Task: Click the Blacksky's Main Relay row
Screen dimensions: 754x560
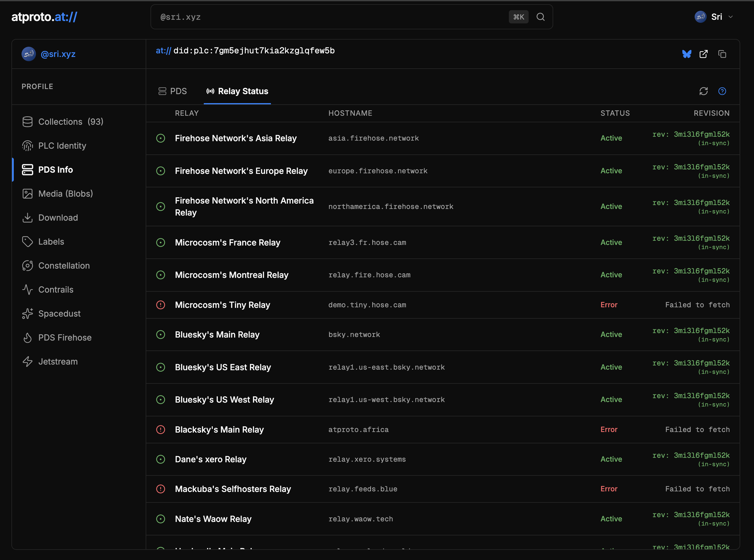Action: [x=441, y=430]
